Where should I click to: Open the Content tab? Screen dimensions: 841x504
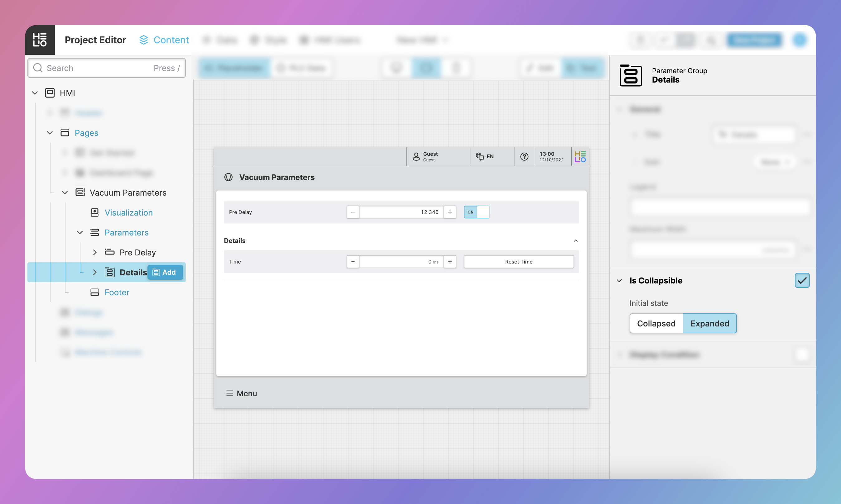(x=164, y=40)
